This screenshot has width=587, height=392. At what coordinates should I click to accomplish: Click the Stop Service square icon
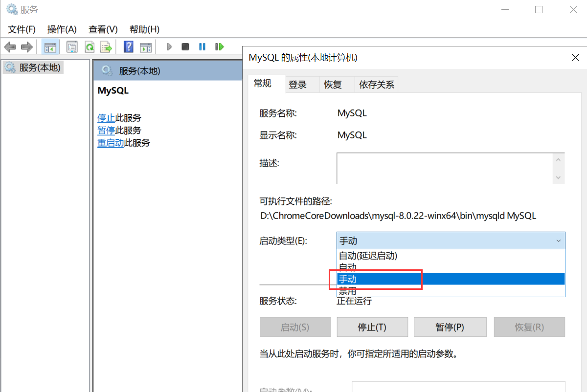point(185,47)
